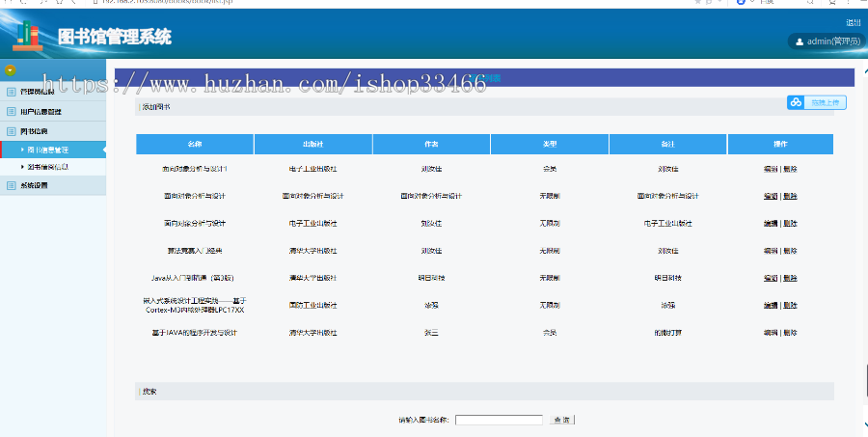Delete the 基于JAVA的程序开发与设计 row
The image size is (868, 437).
(x=790, y=333)
